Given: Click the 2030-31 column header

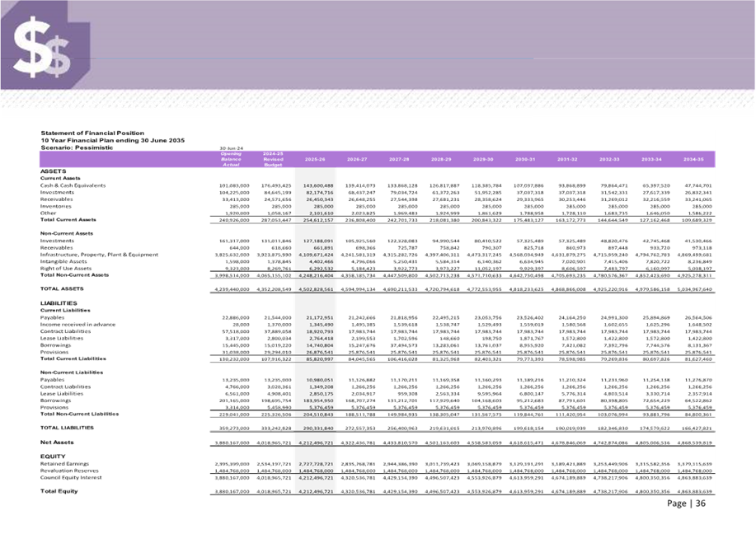Looking at the screenshot, I should pos(525,159).
